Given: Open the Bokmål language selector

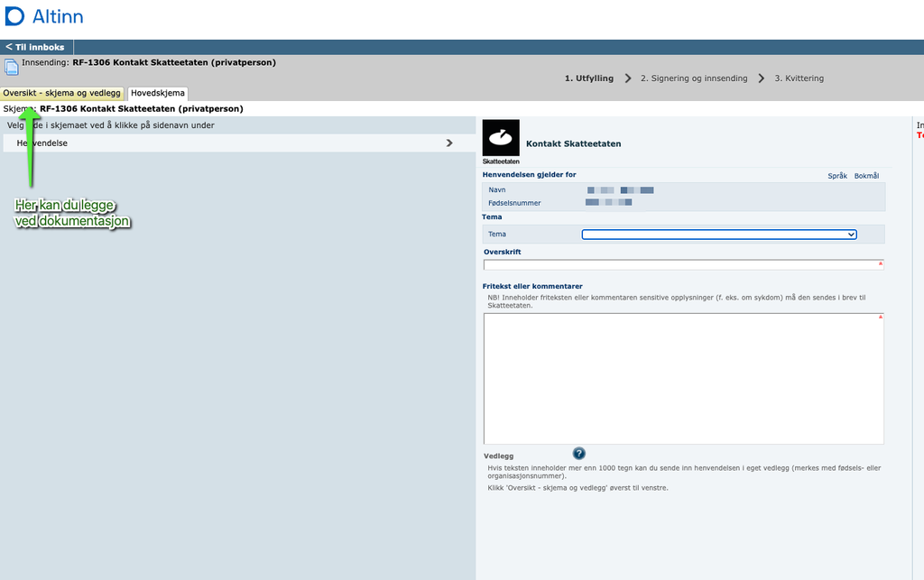Looking at the screenshot, I should pyautogui.click(x=866, y=176).
